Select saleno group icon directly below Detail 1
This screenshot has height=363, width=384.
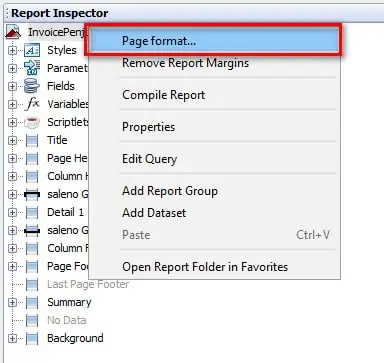[32, 230]
